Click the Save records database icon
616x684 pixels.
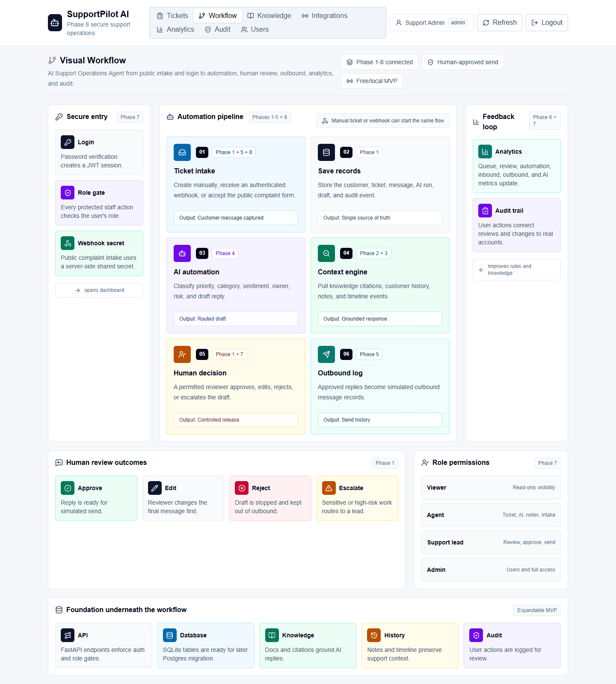[326, 152]
